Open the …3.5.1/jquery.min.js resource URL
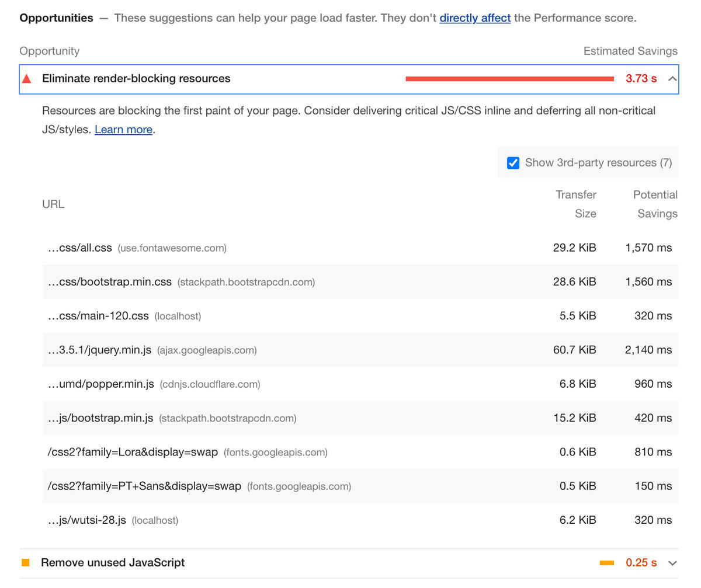Image resolution: width=701 pixels, height=588 pixels. point(99,350)
